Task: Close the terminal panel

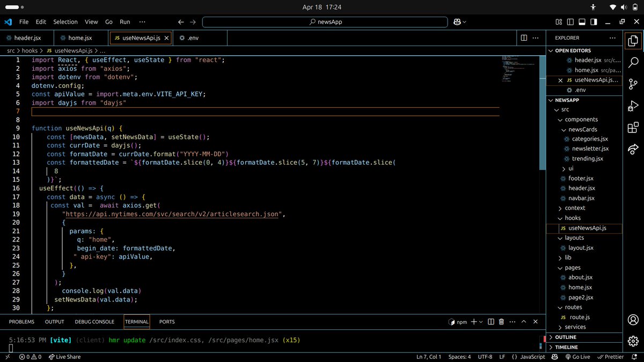Action: click(x=536, y=322)
